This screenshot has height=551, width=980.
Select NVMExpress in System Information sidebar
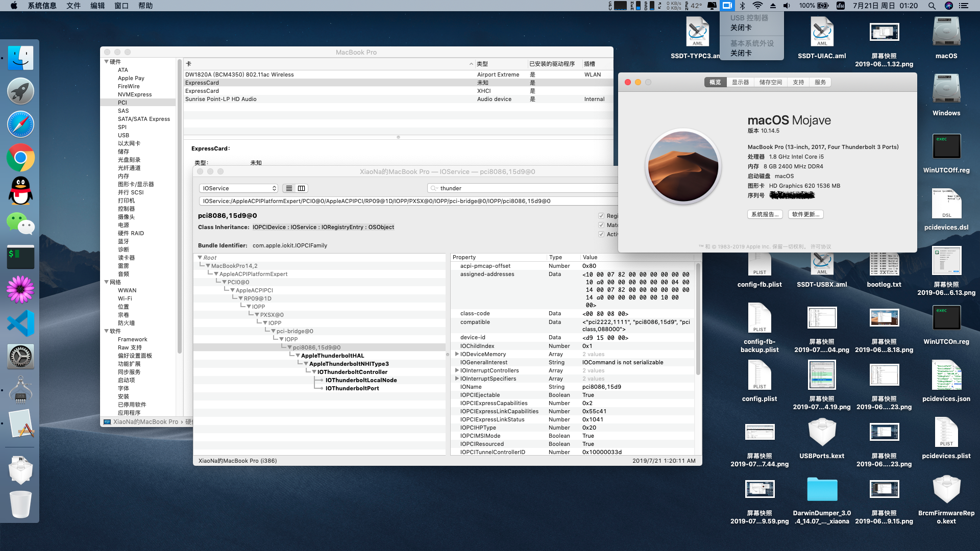point(134,94)
